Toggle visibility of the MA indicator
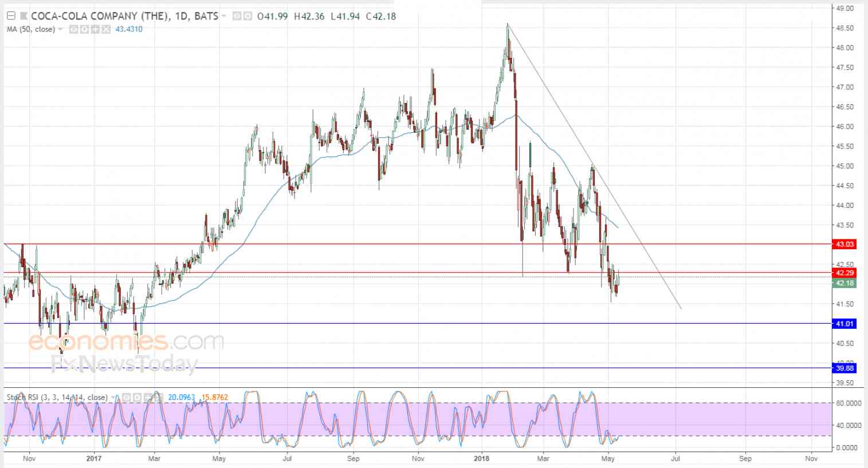The height and width of the screenshot is (468, 868). tap(73, 29)
